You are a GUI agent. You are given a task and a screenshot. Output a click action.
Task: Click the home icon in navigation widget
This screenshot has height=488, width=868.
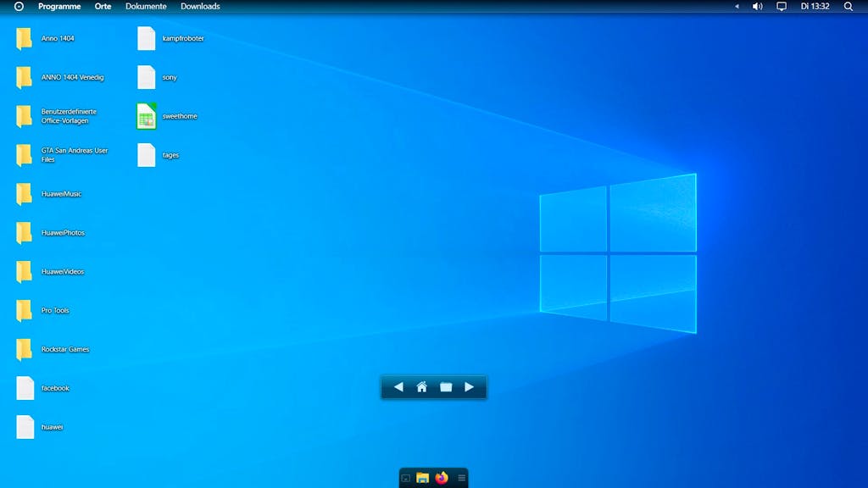tap(422, 386)
